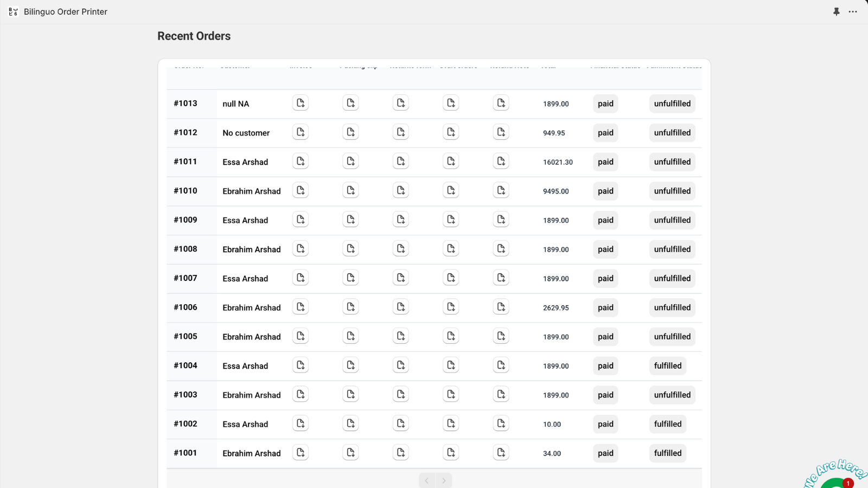Download the refund note for order #1002
868x488 pixels.
tap(501, 423)
